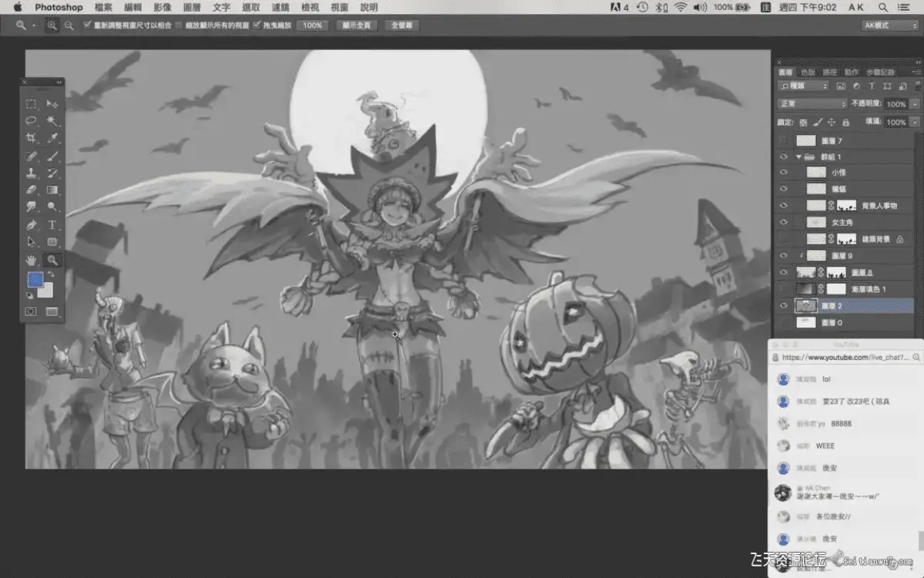Open the blending mode 正常 dropdown
Image resolution: width=924 pixels, height=578 pixels.
click(x=812, y=103)
